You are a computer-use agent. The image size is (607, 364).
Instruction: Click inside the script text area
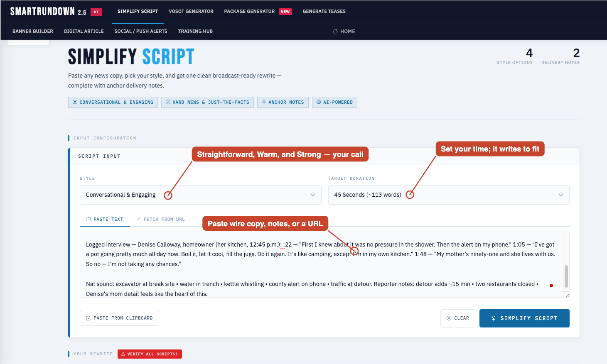point(321,265)
